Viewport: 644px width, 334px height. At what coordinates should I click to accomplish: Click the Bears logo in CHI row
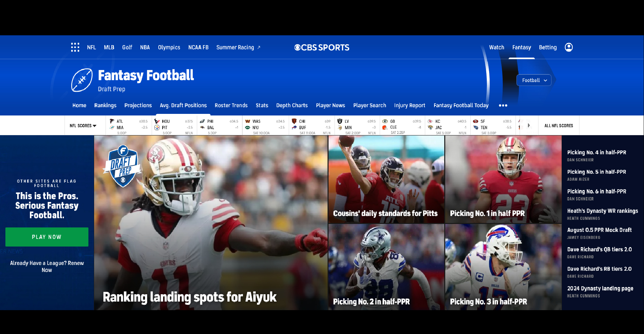(x=294, y=121)
